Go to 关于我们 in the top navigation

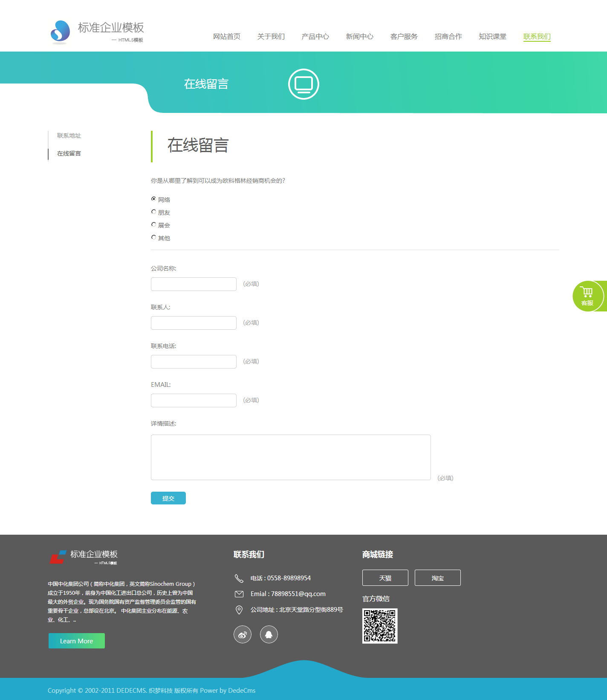271,37
